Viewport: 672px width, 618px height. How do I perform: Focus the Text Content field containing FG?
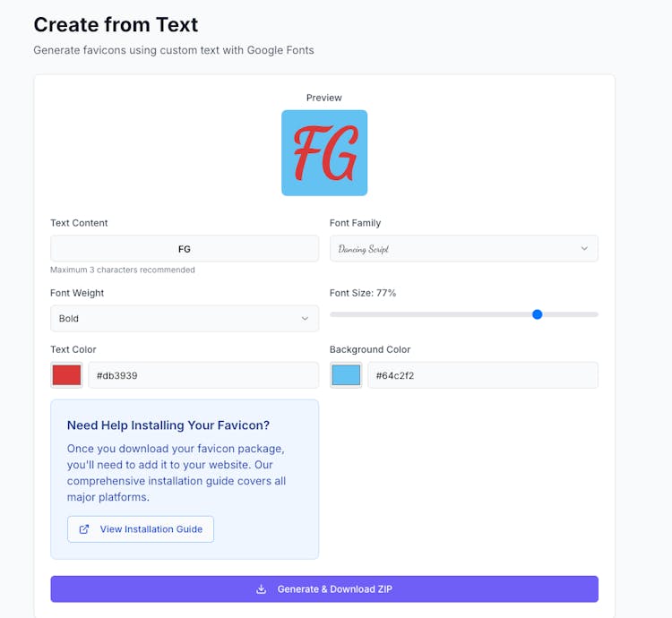coord(185,249)
